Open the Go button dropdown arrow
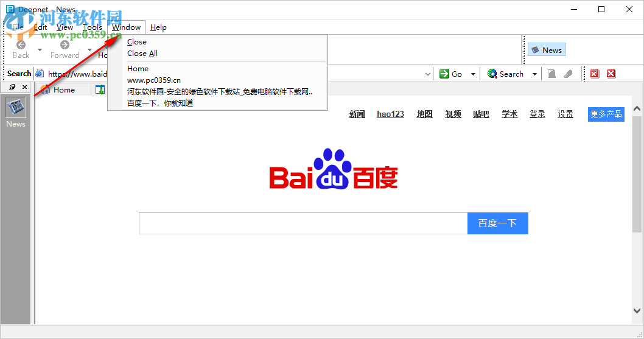The image size is (644, 339). (x=473, y=74)
